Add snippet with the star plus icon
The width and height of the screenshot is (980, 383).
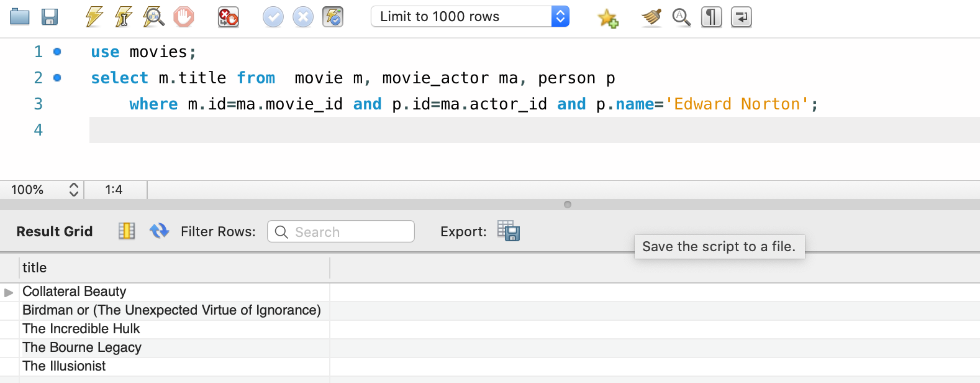[x=608, y=18]
